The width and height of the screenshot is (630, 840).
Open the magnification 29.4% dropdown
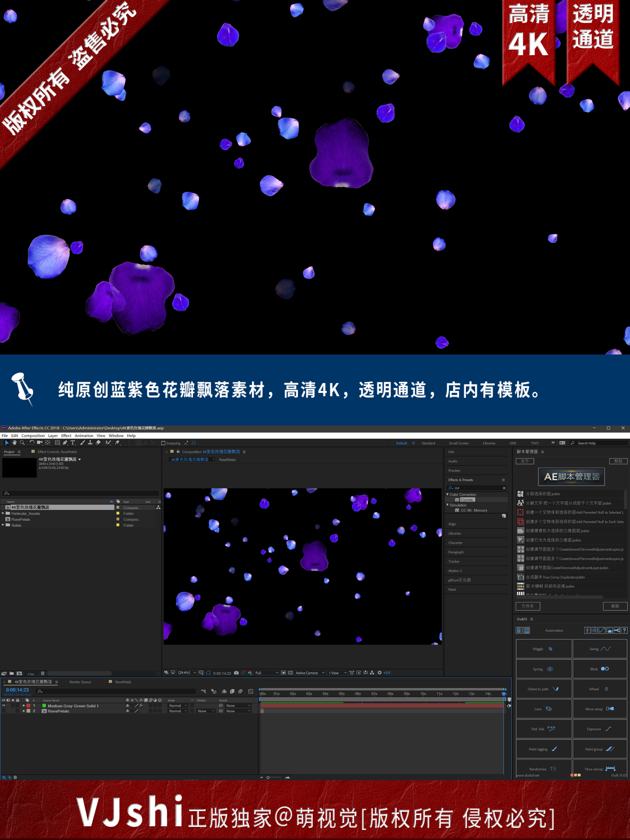(x=187, y=673)
